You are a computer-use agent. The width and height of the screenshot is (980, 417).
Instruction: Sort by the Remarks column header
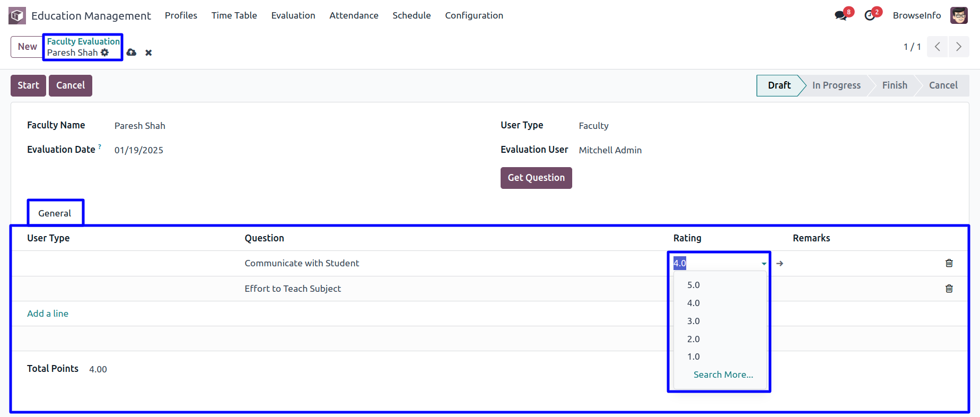coord(811,238)
